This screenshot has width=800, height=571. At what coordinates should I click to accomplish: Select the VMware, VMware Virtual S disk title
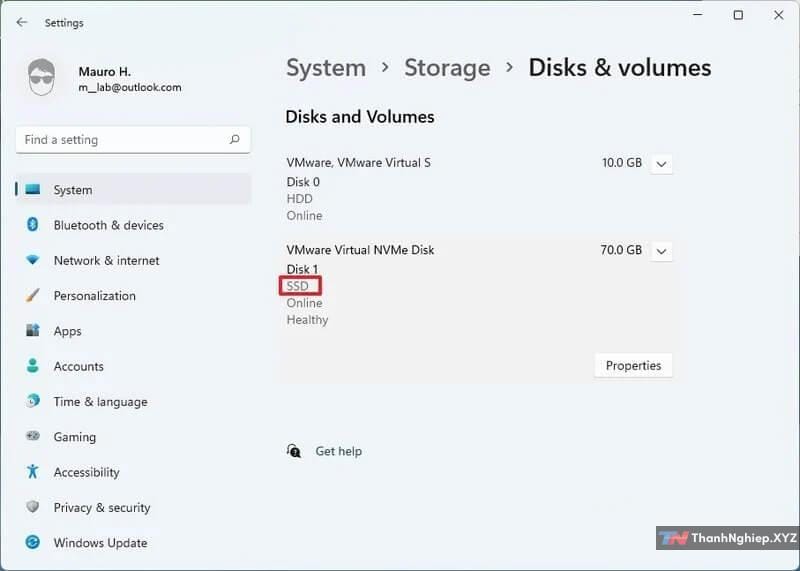(358, 163)
